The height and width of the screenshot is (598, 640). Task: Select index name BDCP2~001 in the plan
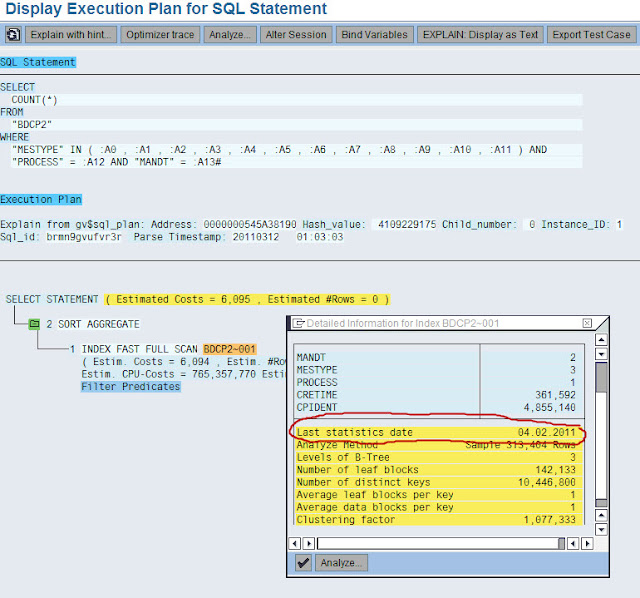(229, 349)
